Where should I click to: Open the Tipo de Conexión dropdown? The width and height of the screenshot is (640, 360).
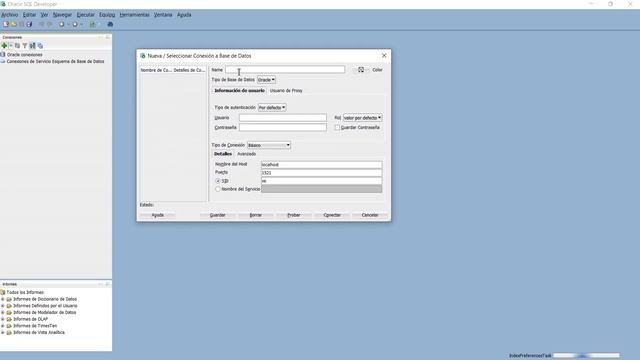coord(269,145)
